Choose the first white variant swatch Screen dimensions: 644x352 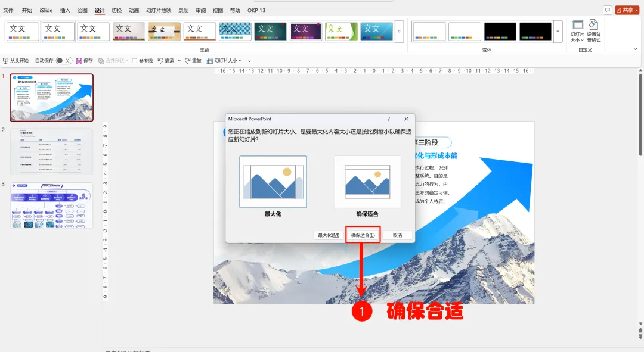pos(429,32)
